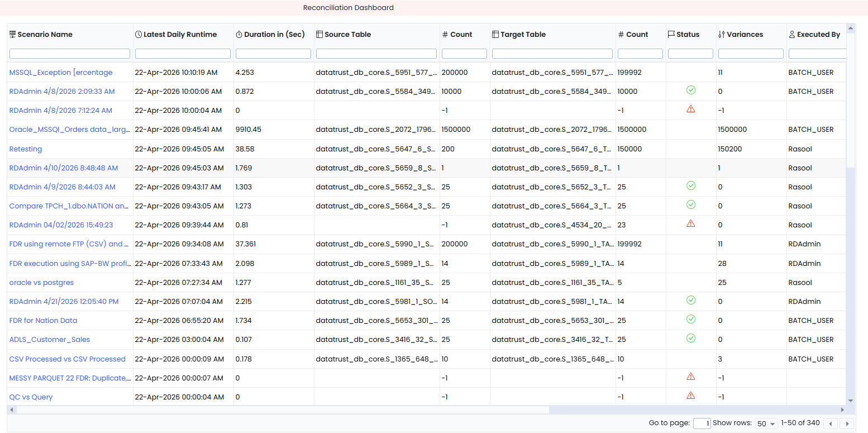Screen dimensions: 868x433
Task: Click red warning icon for RDAdmin 4/8/2026 7:12:24
Action: (690, 109)
